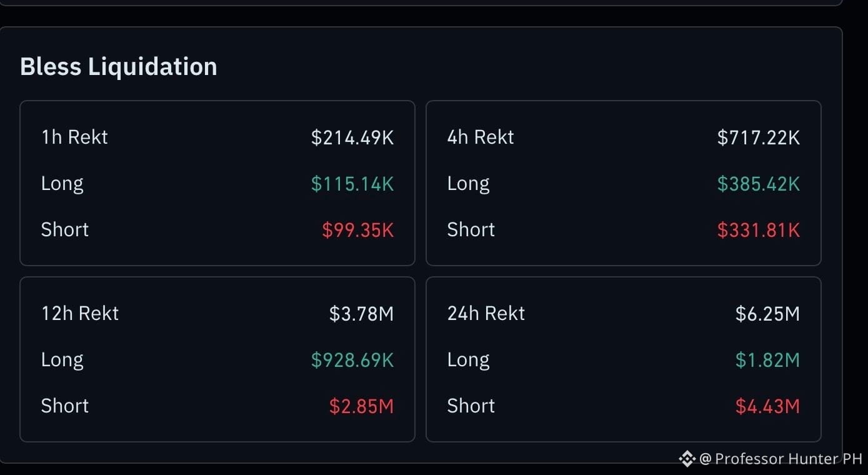This screenshot has width=868, height=475.
Task: Open the Professor Hunter PH watermark handle
Action: 781,459
